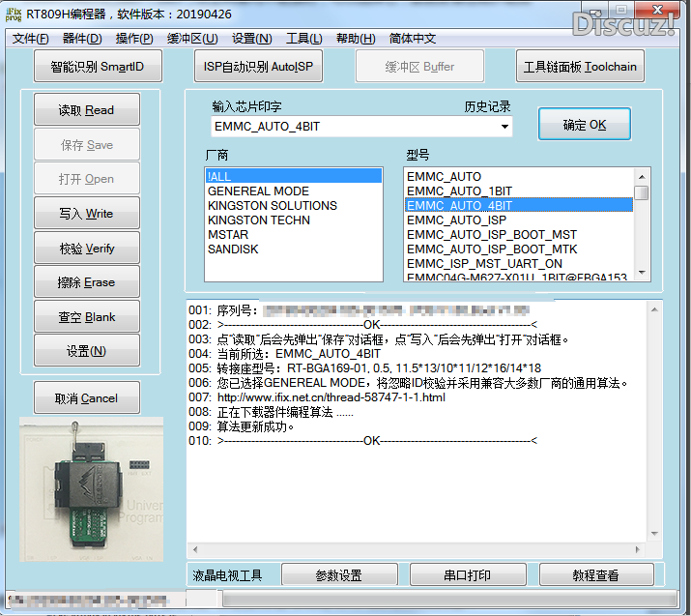Screen dimensions: 691x616
Task: Expand the 历史记录 chip history dropdown arrow
Action: [x=504, y=127]
